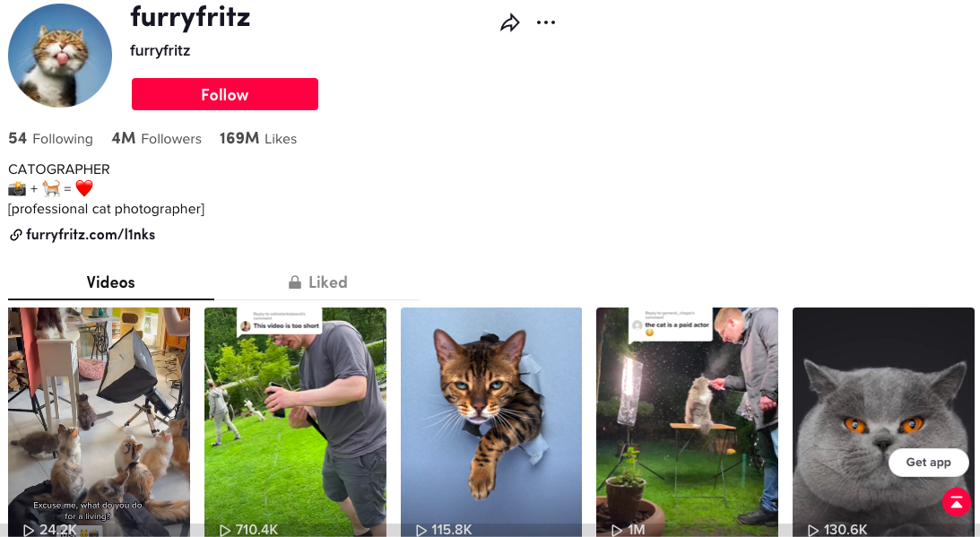The image size is (980, 537).
Task: Click the Get app button
Action: [928, 463]
